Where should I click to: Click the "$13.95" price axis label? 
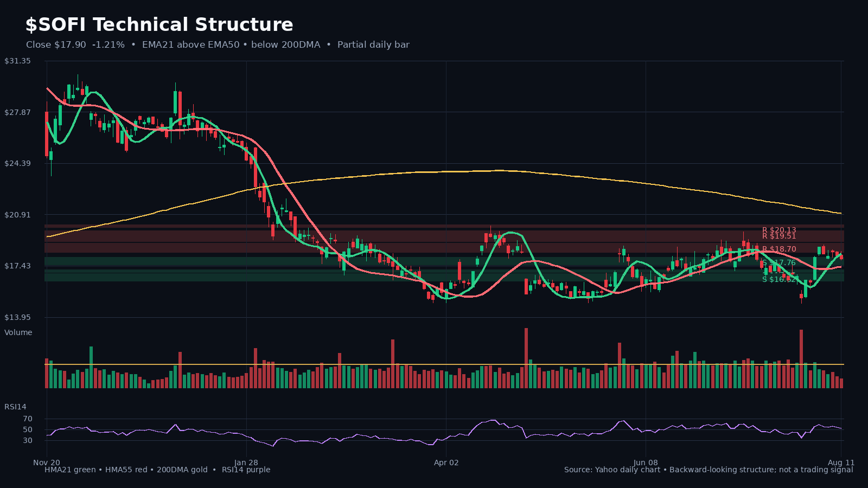[17, 317]
